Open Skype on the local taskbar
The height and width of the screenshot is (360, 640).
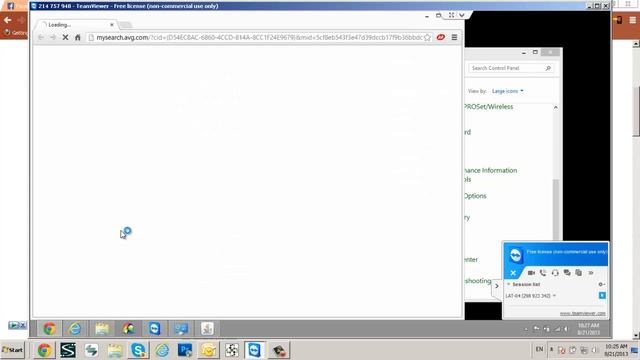138,350
